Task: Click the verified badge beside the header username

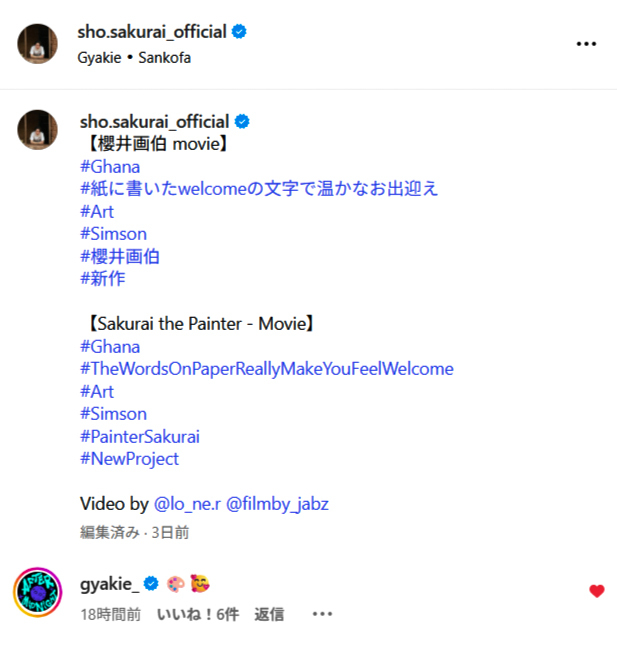Action: pos(239,32)
